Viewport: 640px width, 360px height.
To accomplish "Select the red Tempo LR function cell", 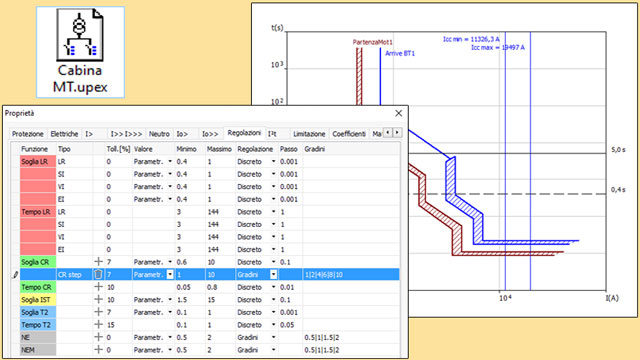I will point(38,212).
